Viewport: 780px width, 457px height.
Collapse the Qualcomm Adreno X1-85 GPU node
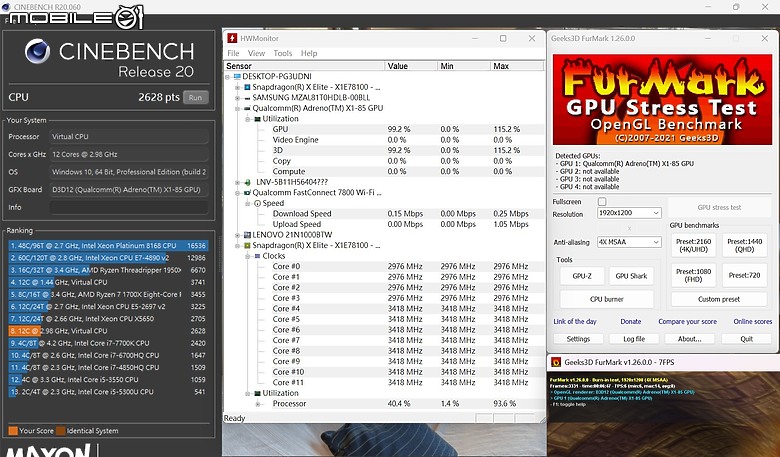pos(238,108)
